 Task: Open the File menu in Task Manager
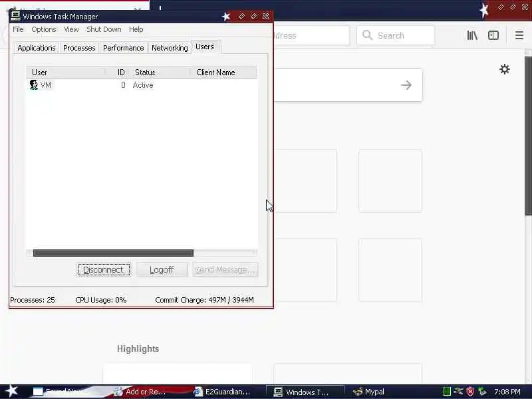(18, 29)
